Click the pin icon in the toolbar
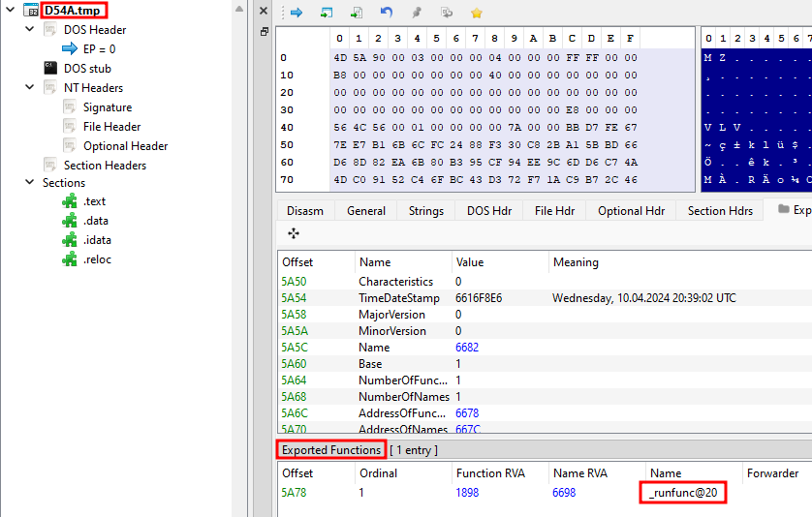The width and height of the screenshot is (812, 517). pos(417,13)
